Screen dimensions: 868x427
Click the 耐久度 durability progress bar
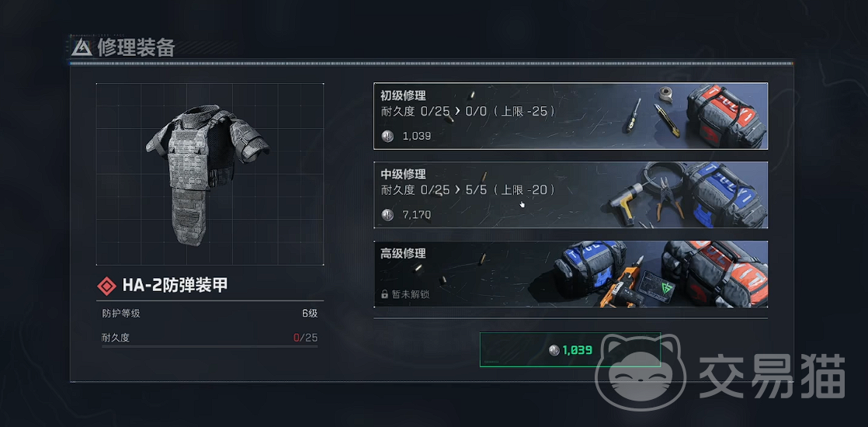click(x=210, y=347)
